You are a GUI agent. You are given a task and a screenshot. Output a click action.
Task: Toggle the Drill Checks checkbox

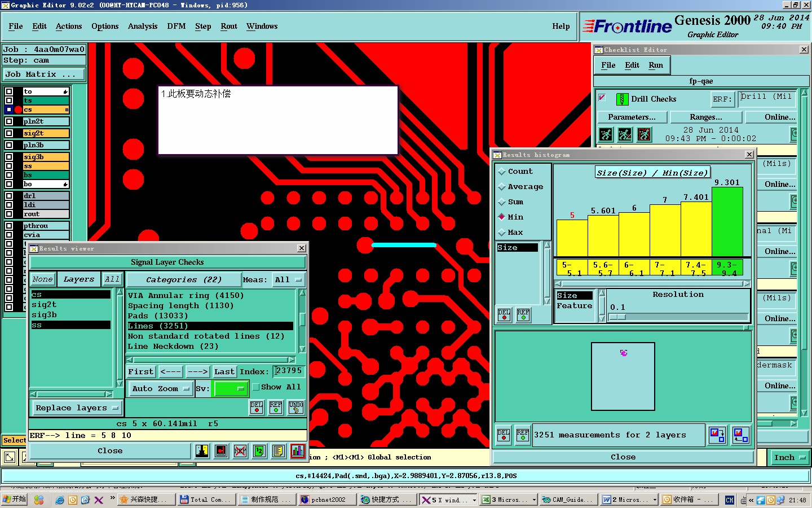pos(602,98)
